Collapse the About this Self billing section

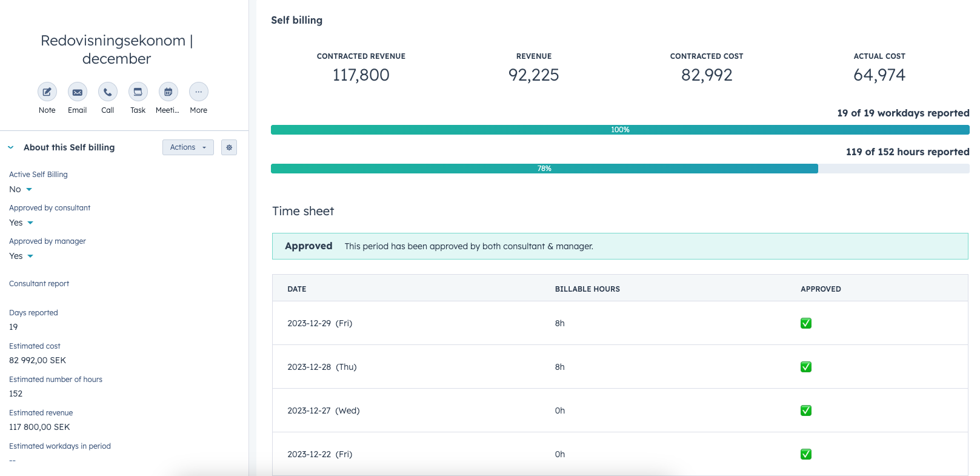[11, 147]
